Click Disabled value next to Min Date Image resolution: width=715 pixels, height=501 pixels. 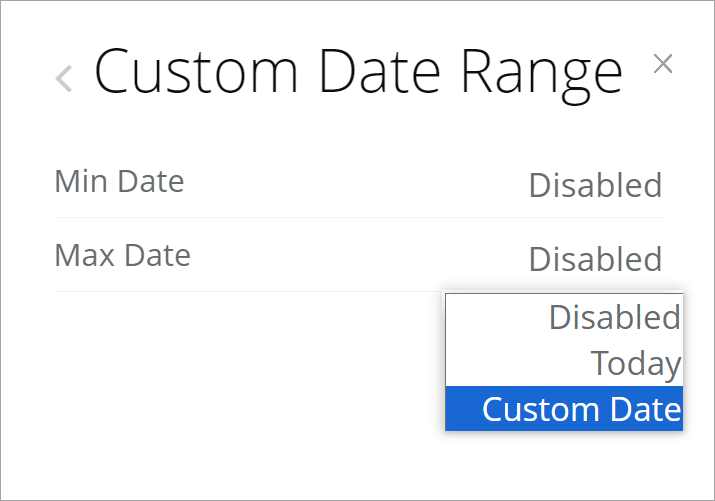(x=595, y=185)
